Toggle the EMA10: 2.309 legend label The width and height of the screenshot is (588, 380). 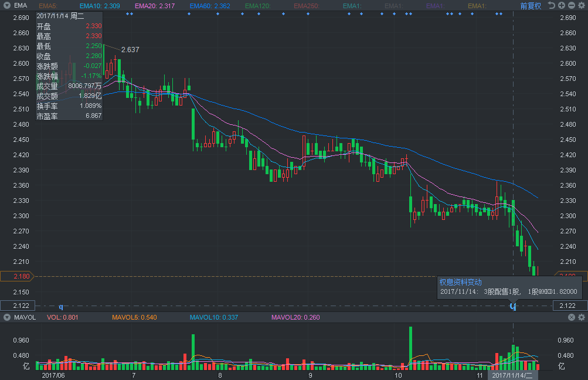pos(100,6)
